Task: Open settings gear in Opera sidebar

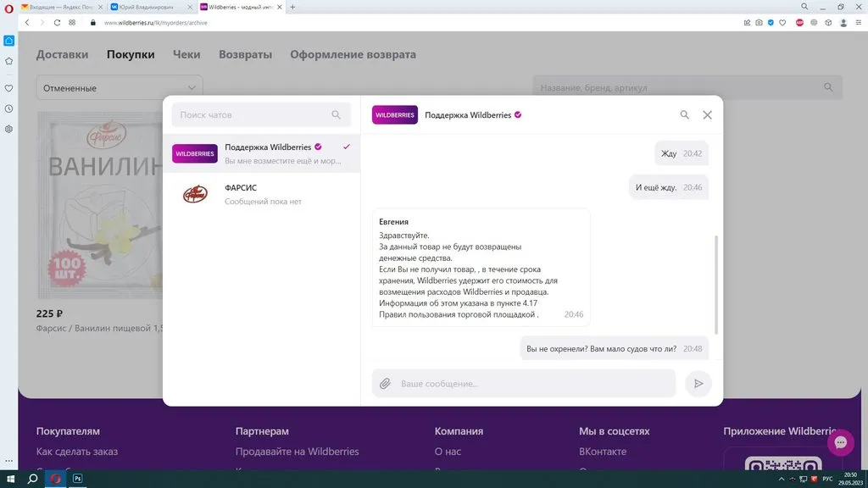Action: tap(8, 129)
